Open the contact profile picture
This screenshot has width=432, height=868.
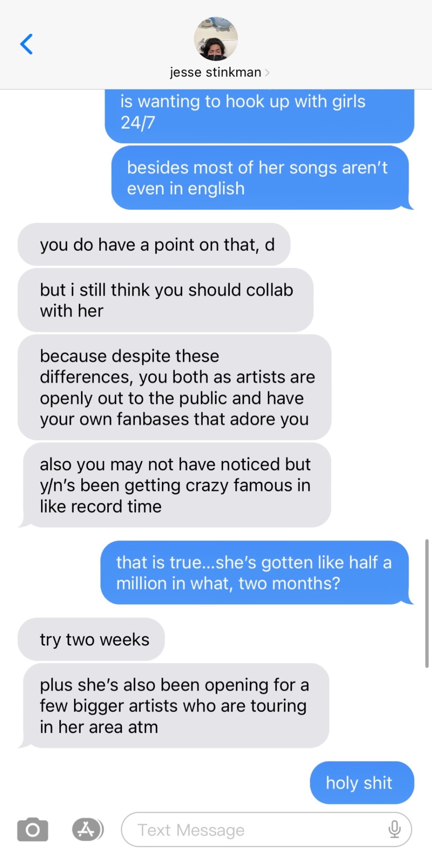pyautogui.click(x=216, y=39)
